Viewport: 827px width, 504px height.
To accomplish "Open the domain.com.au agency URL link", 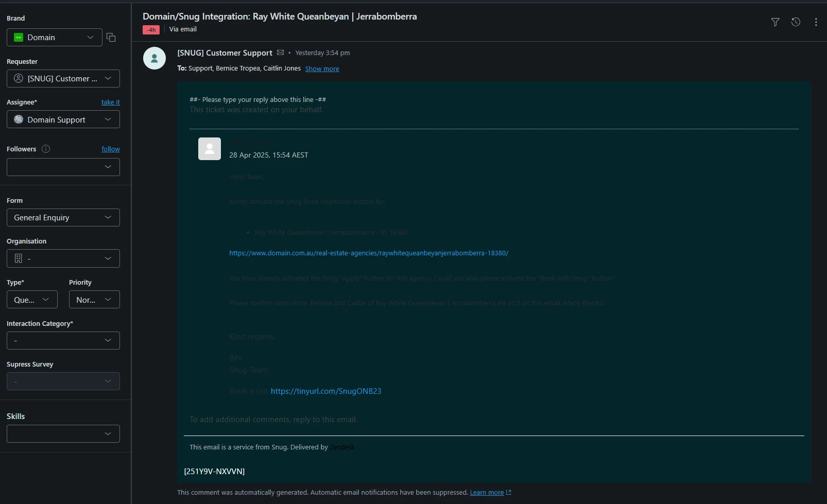I will [x=369, y=253].
